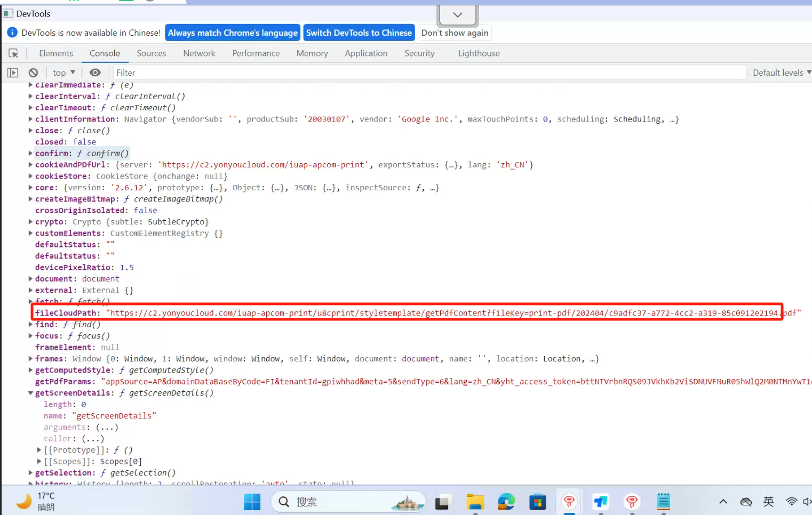Image resolution: width=812 pixels, height=515 pixels.
Task: Click the devicePixelRatio value 1.5
Action: 127,268
